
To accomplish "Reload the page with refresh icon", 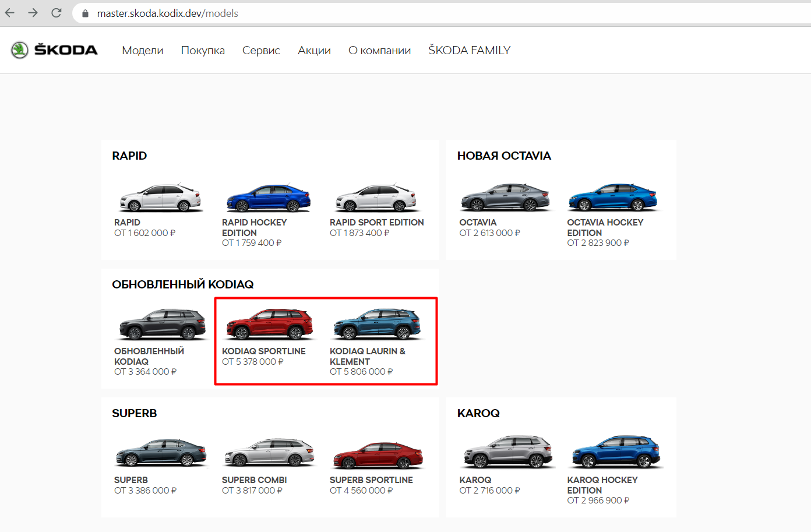I will click(x=57, y=13).
